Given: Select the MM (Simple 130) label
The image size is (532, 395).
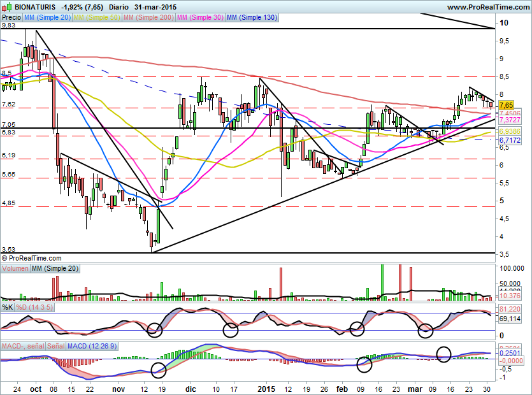Looking at the screenshot, I should (252, 18).
